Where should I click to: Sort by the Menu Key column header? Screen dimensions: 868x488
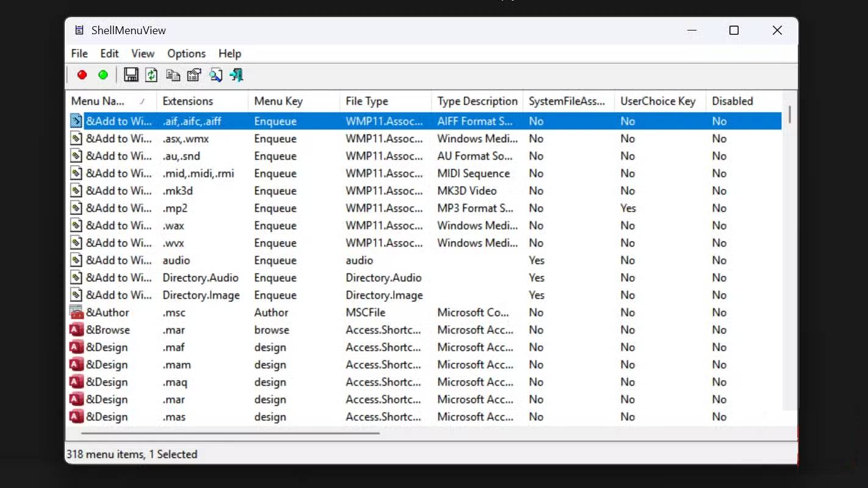(x=294, y=101)
